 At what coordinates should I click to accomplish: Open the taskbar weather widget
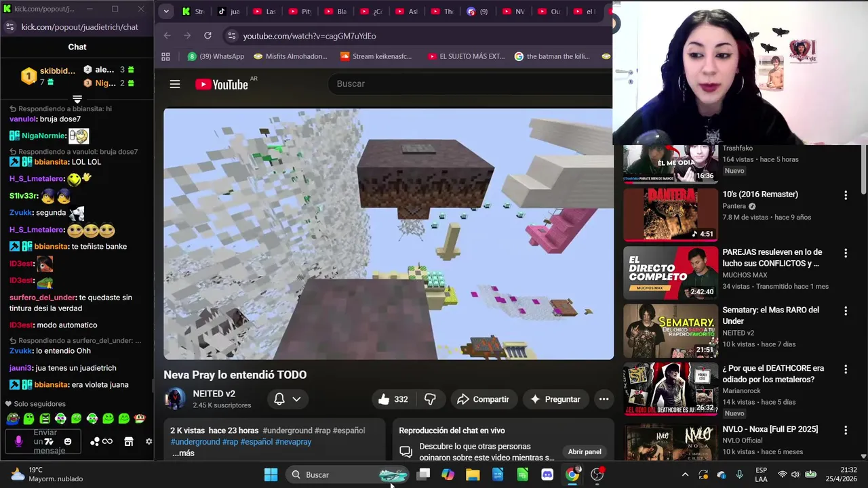(x=47, y=474)
